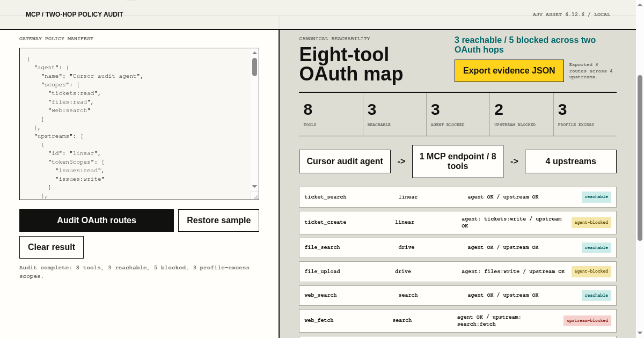Click the 3 Profile excess stat cell
644x338 pixels.
pyautogui.click(x=585, y=114)
